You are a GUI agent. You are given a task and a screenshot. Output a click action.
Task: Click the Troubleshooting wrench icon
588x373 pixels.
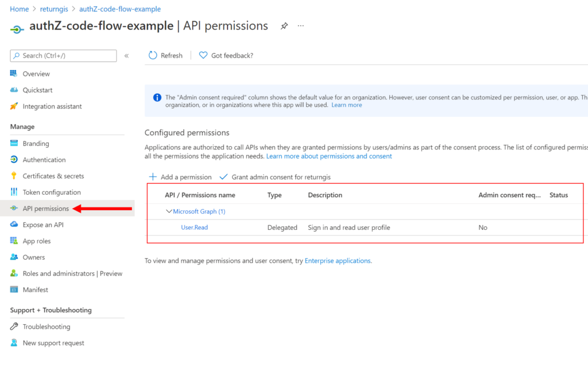tap(14, 326)
